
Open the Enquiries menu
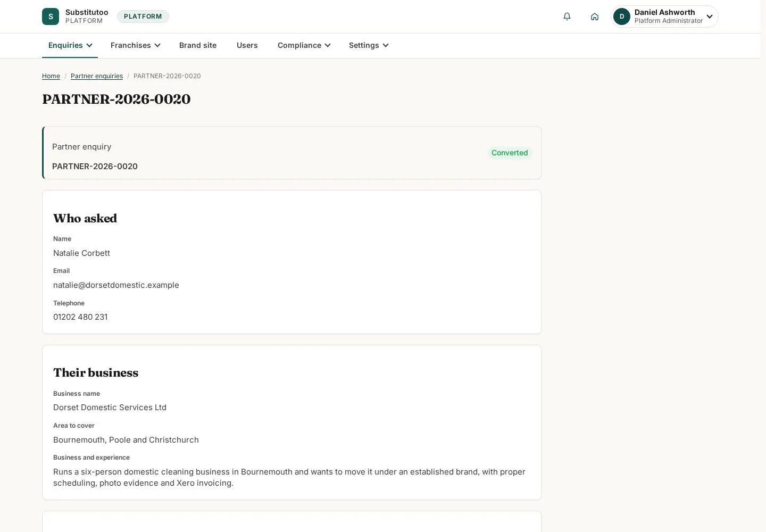[x=70, y=45]
